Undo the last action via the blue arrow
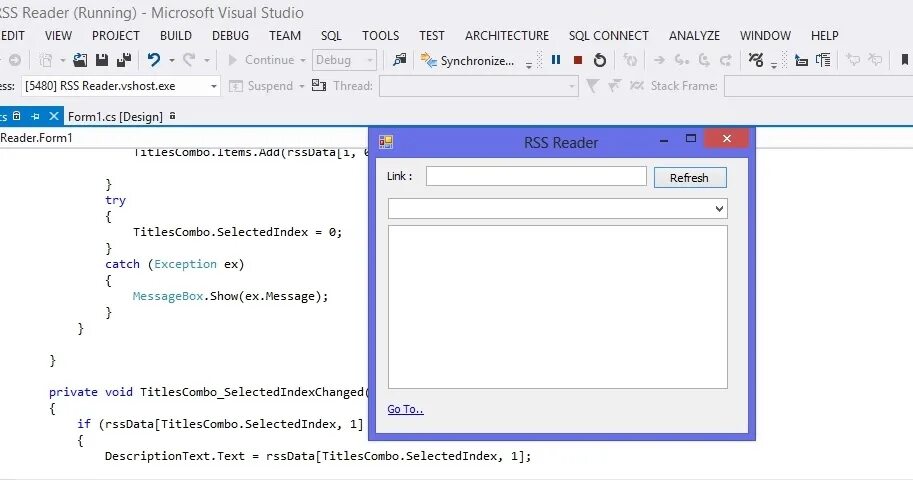 tap(154, 60)
